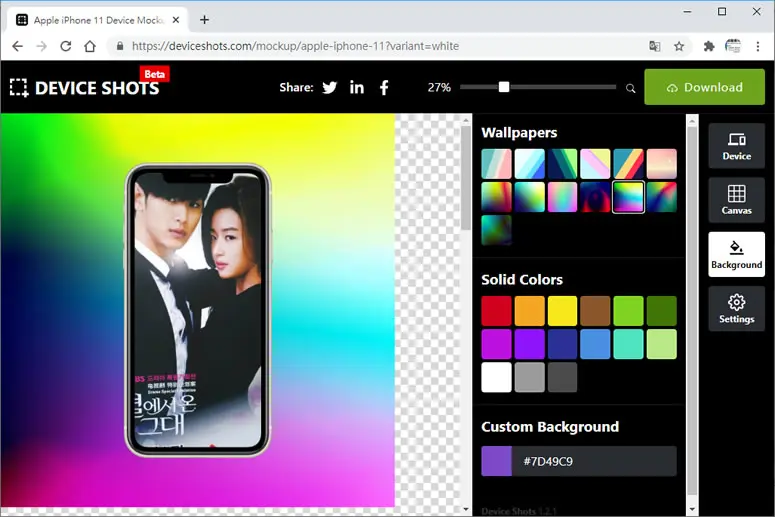Select the highlighted rainbow gradient wallpaper
Screen dimensions: 775x517
628,197
